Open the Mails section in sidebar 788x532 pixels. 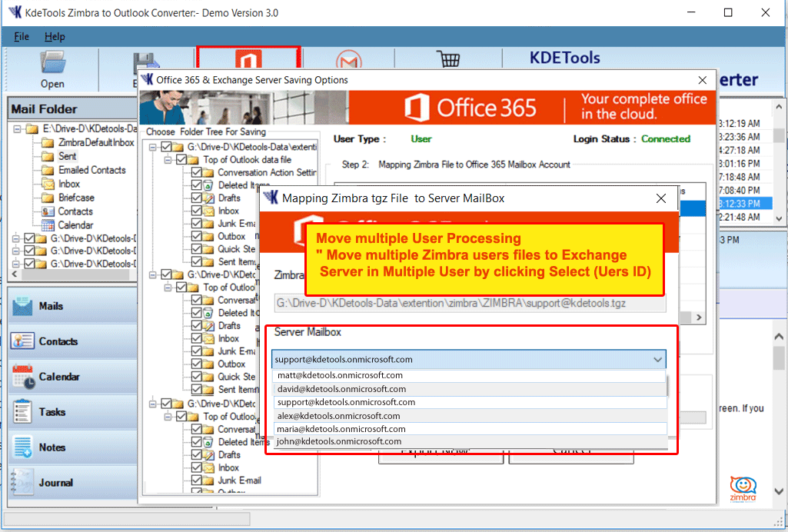coord(51,306)
